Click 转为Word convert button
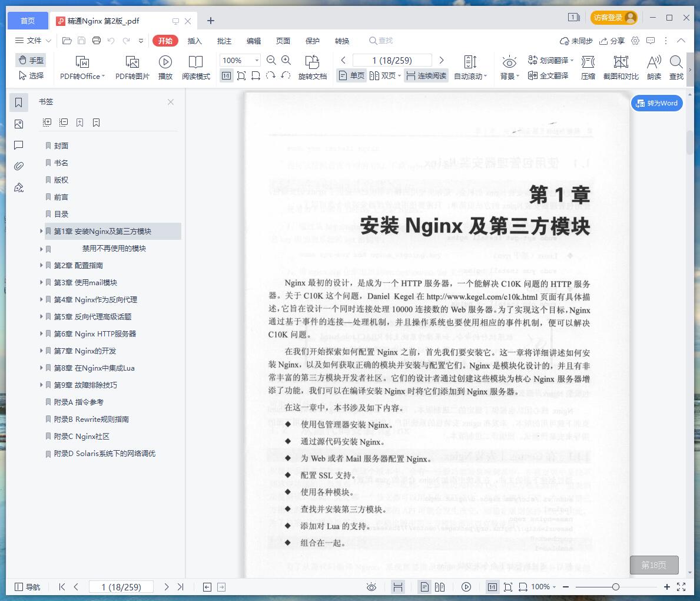Image resolution: width=700 pixels, height=601 pixels. [x=656, y=103]
